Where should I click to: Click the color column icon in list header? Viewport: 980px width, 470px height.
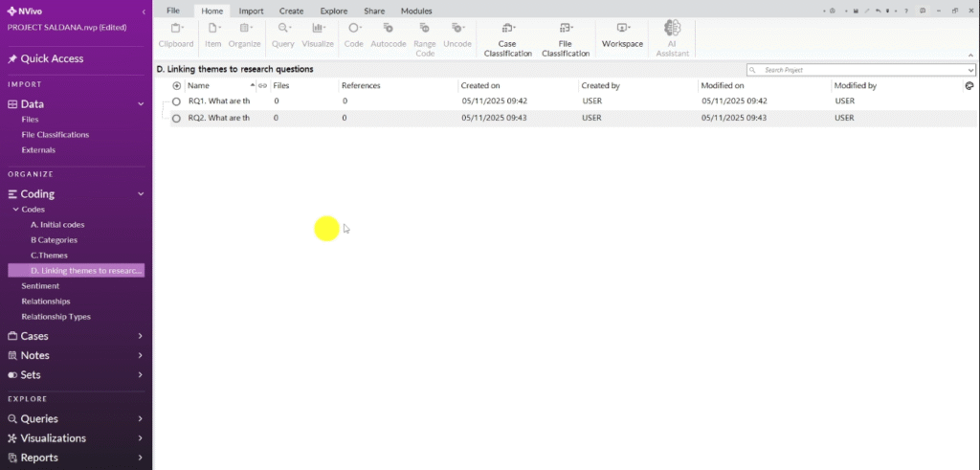click(x=969, y=86)
